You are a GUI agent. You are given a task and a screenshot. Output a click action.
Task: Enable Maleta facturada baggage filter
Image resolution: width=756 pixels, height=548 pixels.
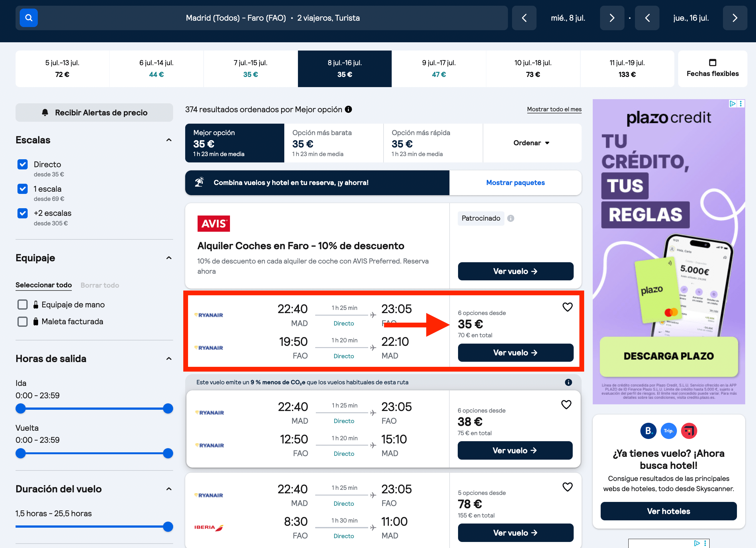[x=22, y=322]
